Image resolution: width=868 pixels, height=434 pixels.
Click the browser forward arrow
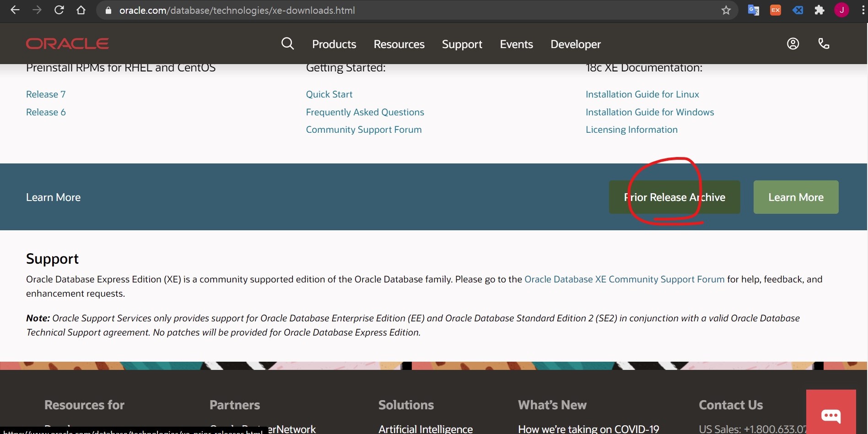[37, 10]
